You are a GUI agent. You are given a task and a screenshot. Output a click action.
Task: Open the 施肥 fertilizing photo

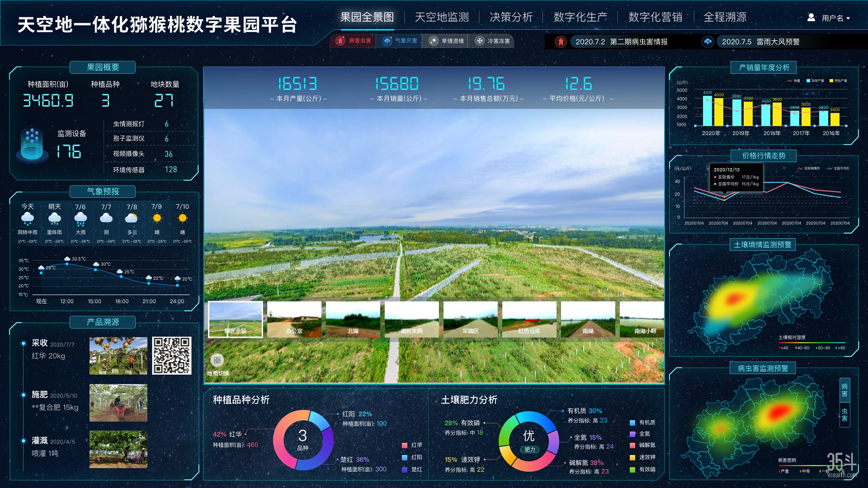(x=118, y=403)
